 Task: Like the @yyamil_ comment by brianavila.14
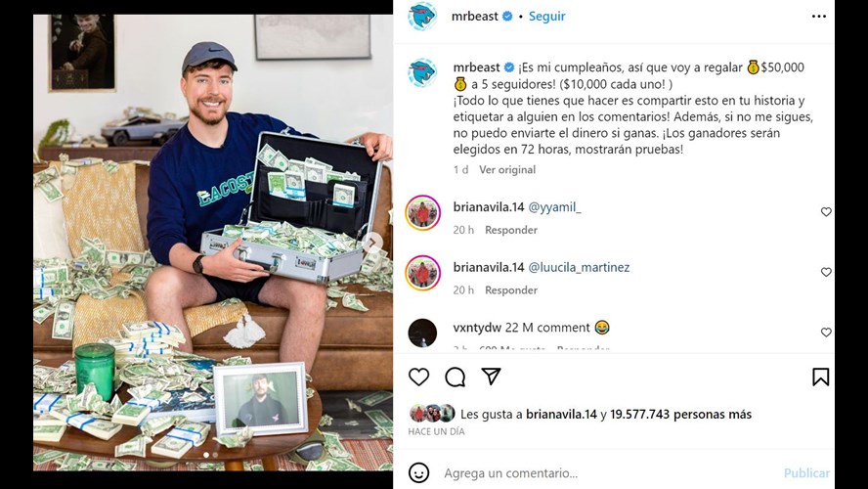point(826,212)
